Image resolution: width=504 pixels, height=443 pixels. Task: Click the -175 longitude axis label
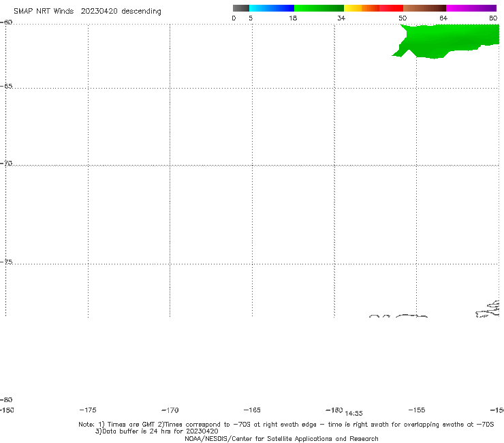[88, 410]
